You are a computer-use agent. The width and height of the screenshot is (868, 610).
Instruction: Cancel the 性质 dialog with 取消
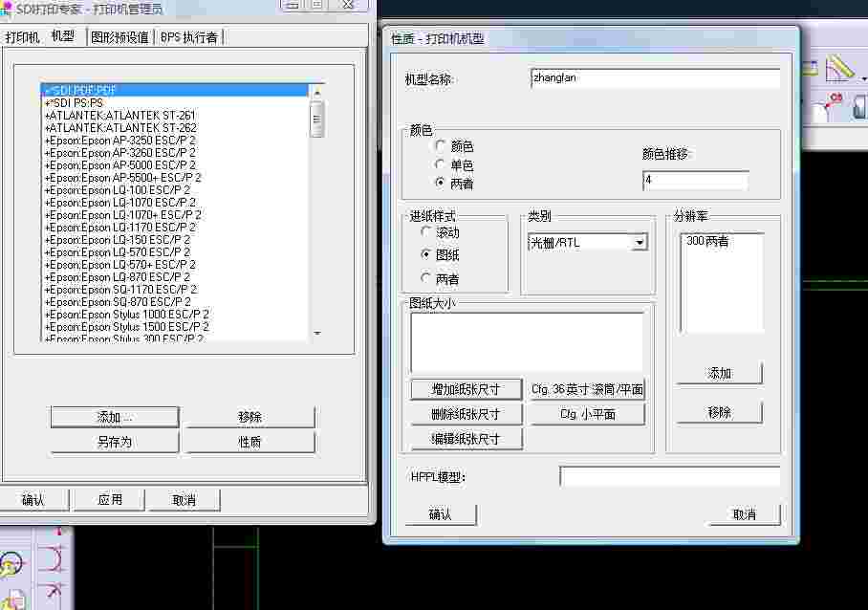(x=745, y=514)
